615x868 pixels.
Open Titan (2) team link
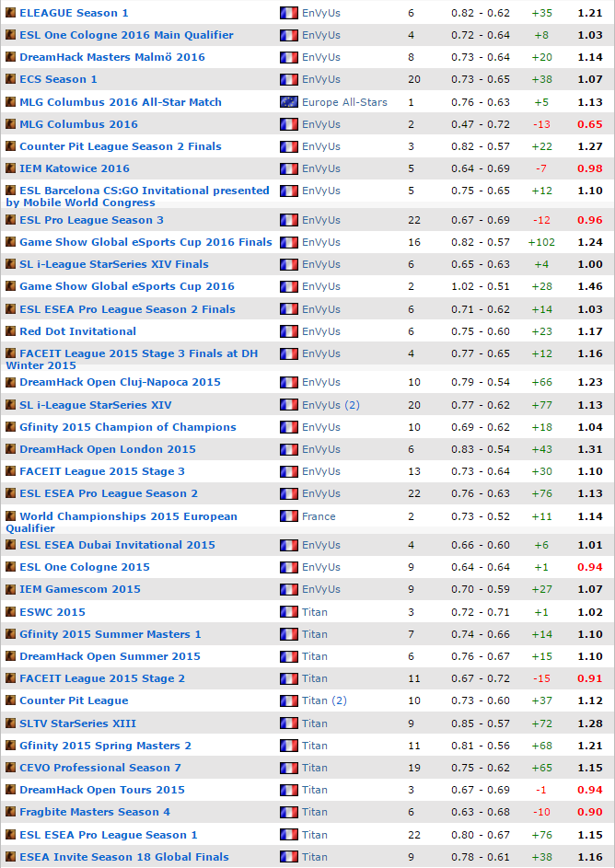324,700
